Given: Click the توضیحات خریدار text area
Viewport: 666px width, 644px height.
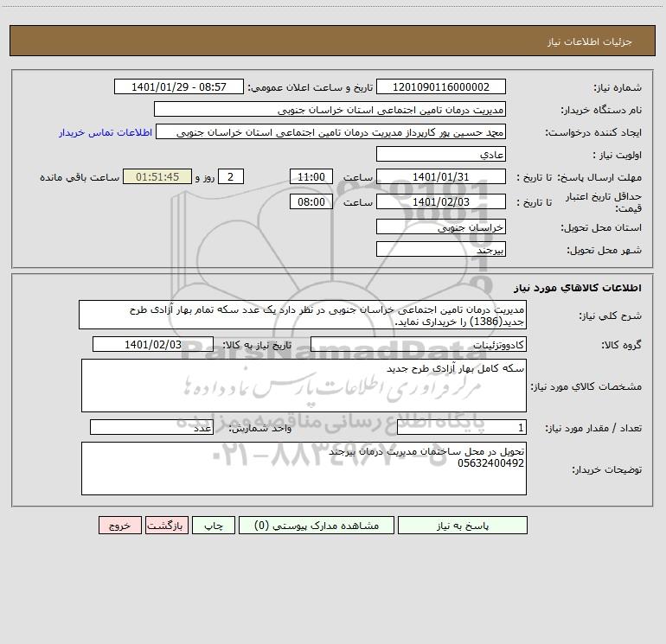Looking at the screenshot, I should [304, 469].
